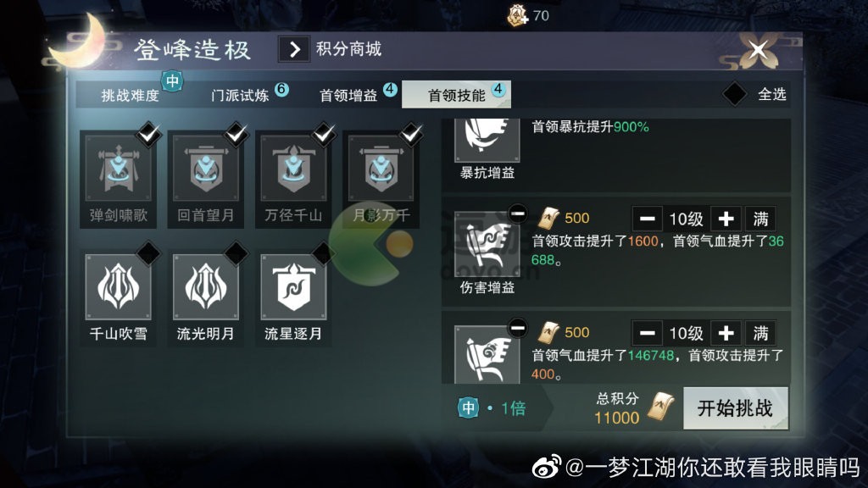Switch to the 门派试炼 tab

tap(240, 95)
